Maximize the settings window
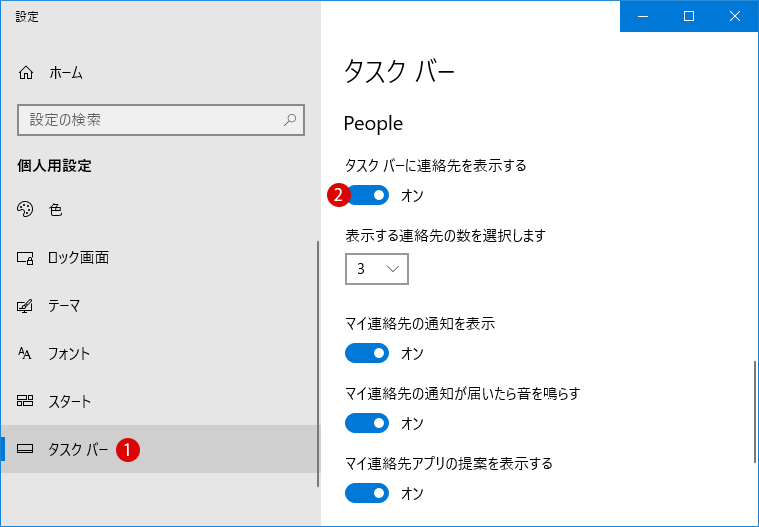 pos(689,16)
